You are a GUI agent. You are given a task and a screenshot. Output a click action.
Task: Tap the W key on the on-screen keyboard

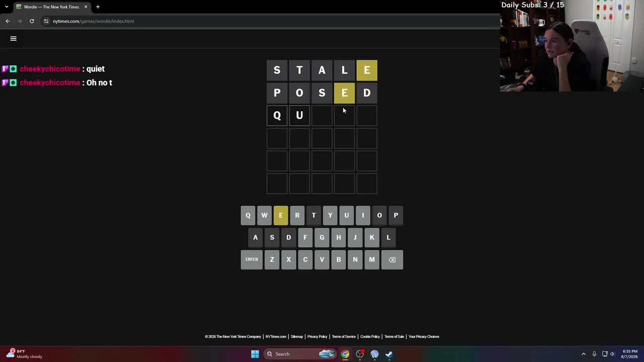click(x=264, y=215)
